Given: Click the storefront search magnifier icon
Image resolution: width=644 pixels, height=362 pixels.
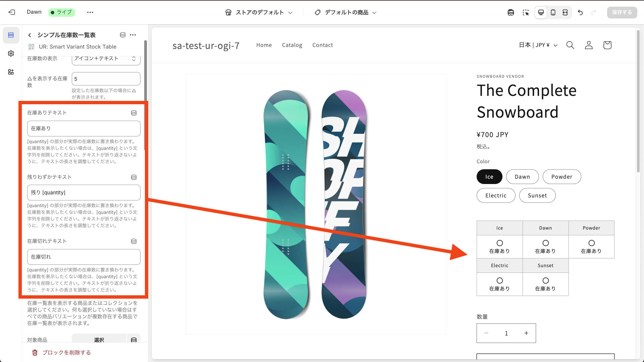Looking at the screenshot, I should click(570, 45).
